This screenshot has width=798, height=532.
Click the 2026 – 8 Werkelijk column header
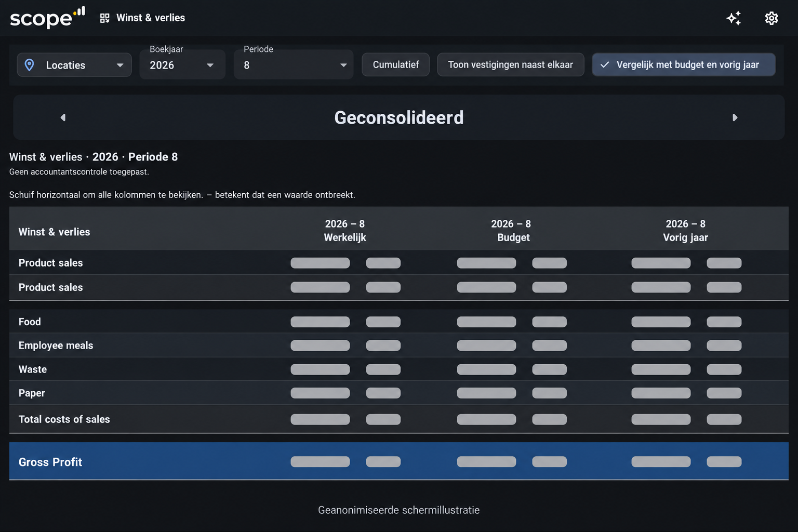(345, 231)
